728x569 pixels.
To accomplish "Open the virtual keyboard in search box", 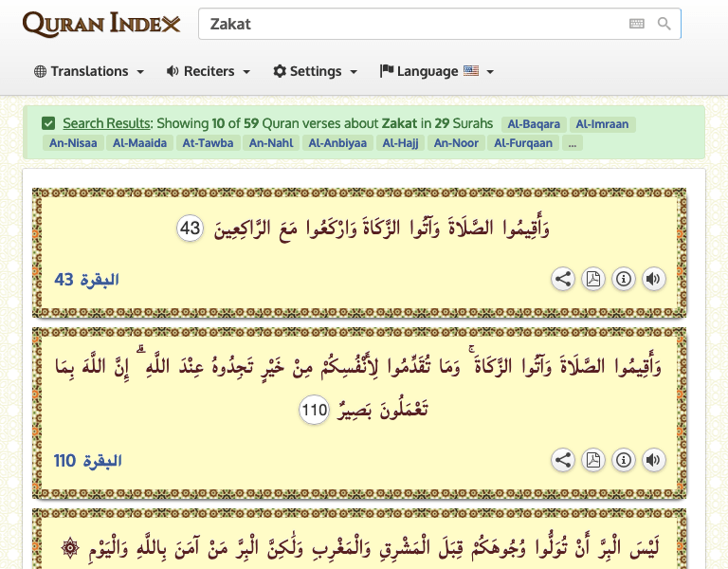I will pyautogui.click(x=636, y=24).
